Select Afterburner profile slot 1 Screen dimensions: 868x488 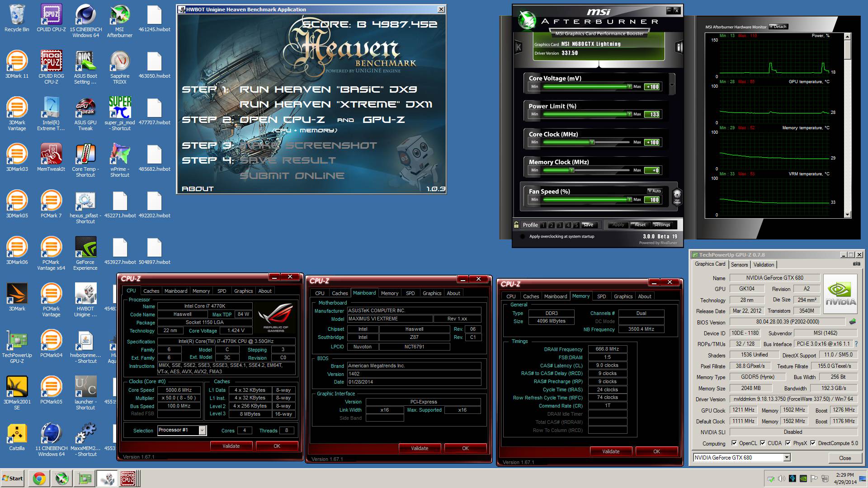543,225
